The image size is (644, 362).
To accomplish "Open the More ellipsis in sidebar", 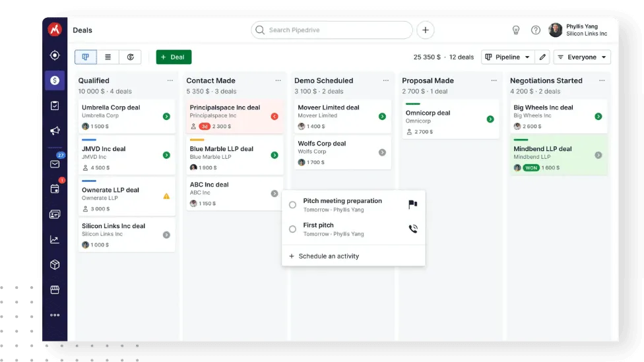I will 55,315.
